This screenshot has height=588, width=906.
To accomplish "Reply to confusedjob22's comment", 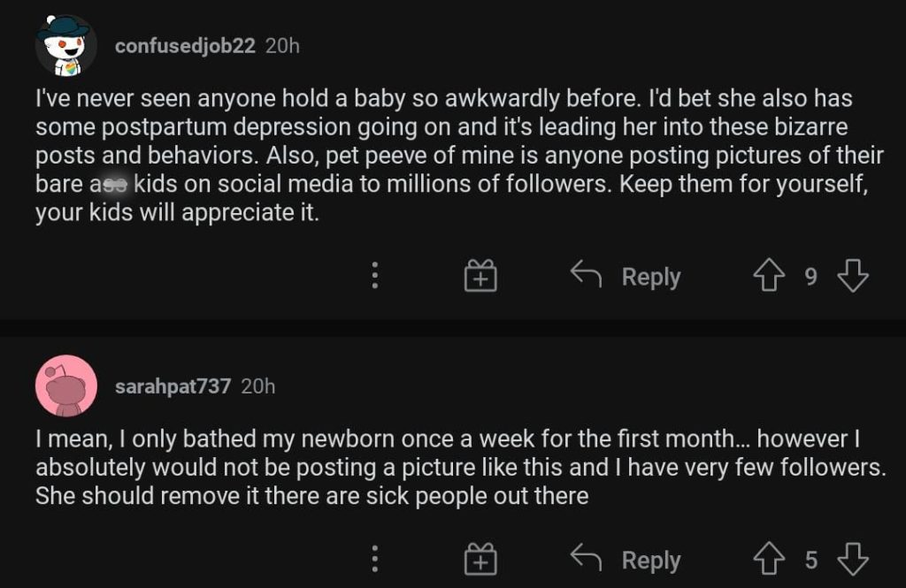I will point(626,278).
